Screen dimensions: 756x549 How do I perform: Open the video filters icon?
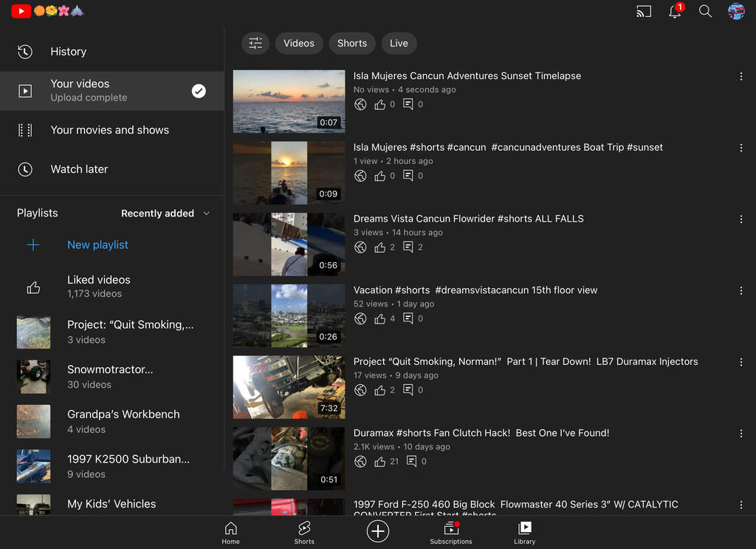coord(255,43)
